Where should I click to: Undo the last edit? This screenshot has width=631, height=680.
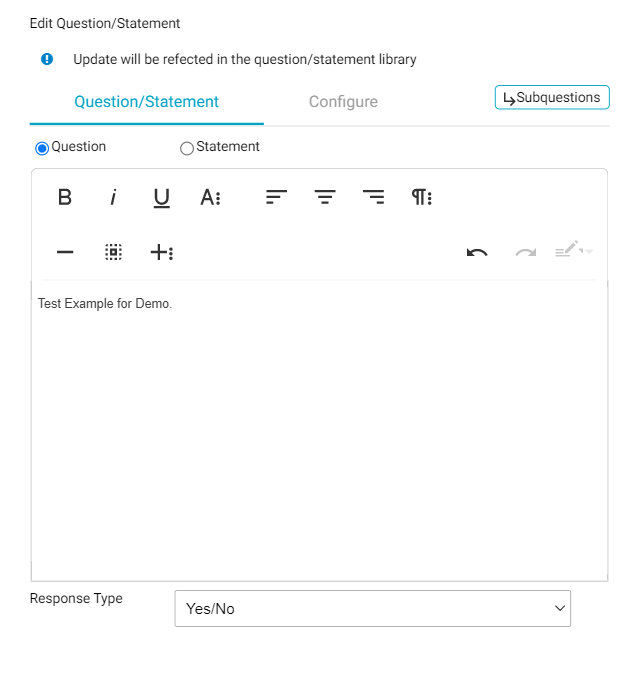477,252
